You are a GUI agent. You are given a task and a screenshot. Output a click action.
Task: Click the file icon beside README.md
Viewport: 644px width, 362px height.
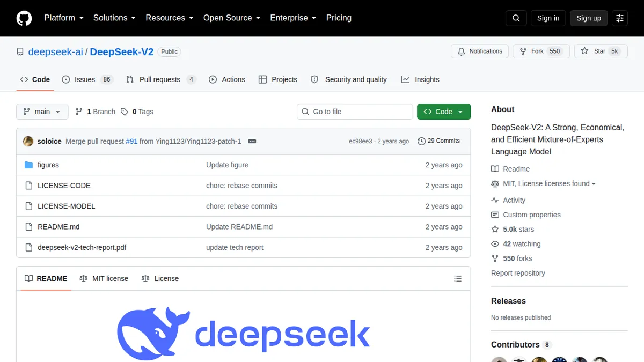click(x=29, y=227)
